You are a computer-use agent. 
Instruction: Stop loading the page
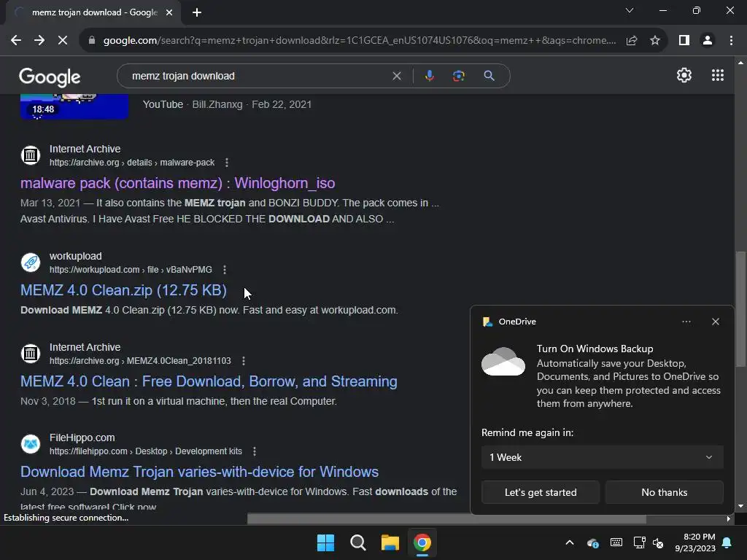coord(63,41)
